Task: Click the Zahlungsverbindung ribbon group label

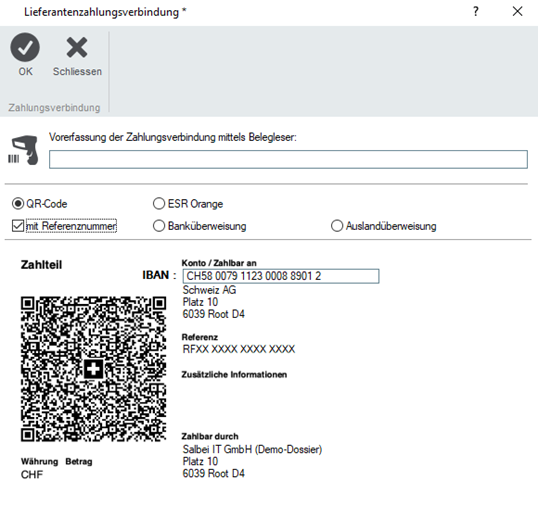Action: click(54, 108)
